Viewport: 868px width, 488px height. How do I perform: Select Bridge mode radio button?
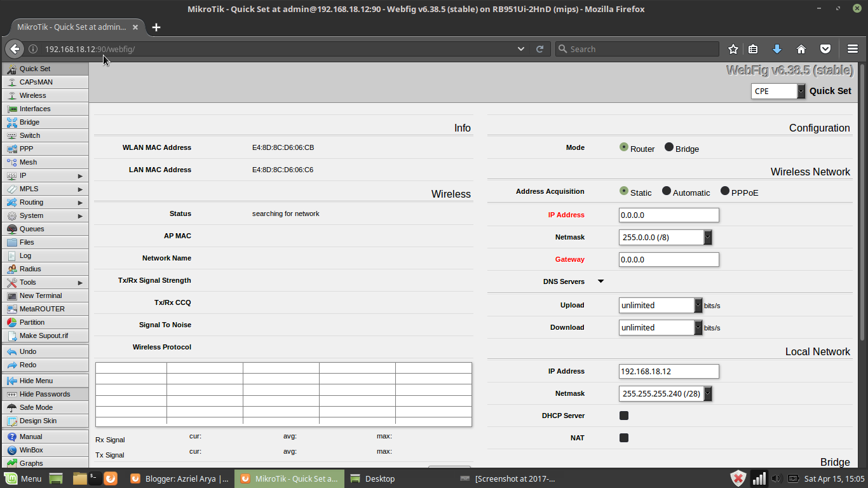click(669, 147)
